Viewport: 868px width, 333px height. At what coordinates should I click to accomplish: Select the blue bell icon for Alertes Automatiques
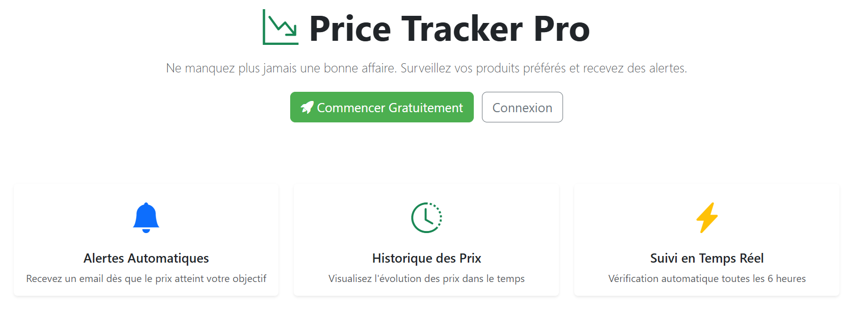146,217
